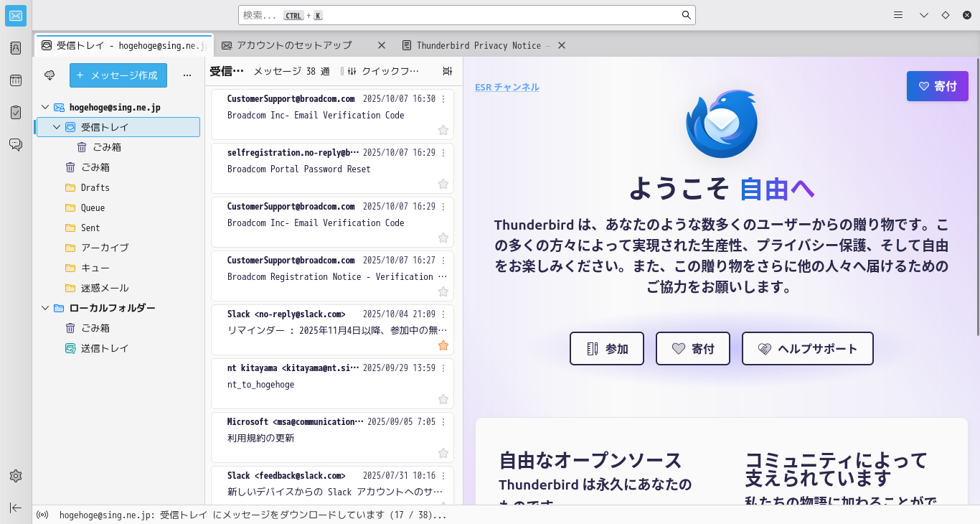Screen dimensions: 980x524
Task: Open more menu for Broadcom Registration Notice message
Action: coord(443,261)
